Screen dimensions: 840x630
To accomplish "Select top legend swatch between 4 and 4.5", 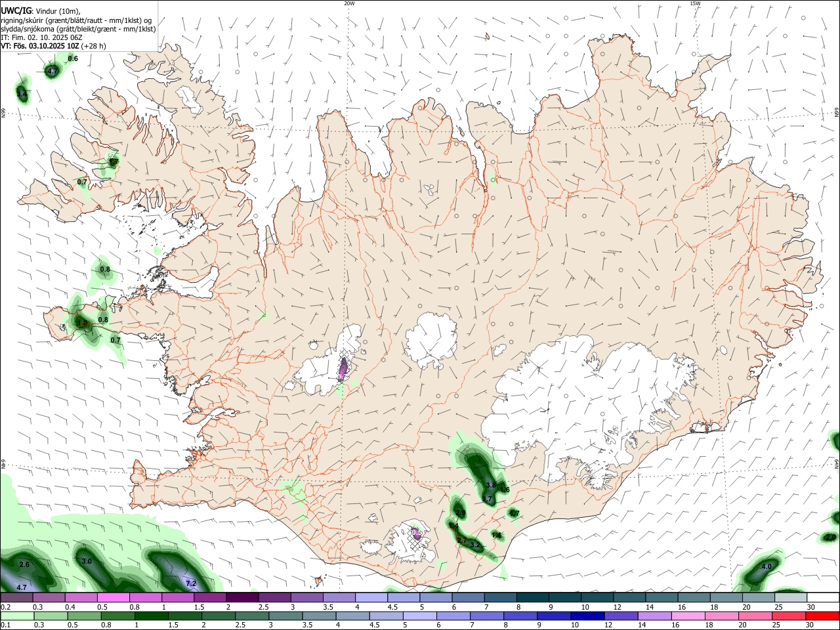I will (371, 597).
